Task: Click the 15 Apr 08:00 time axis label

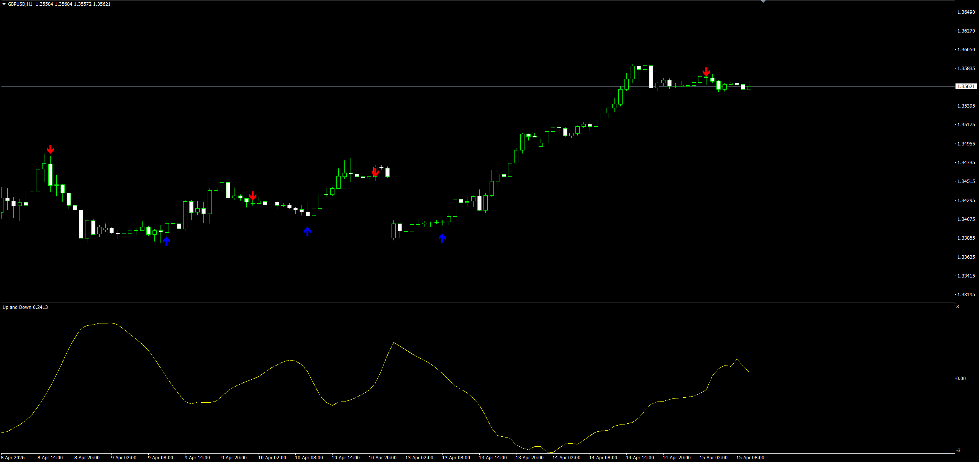Action: coord(750,458)
